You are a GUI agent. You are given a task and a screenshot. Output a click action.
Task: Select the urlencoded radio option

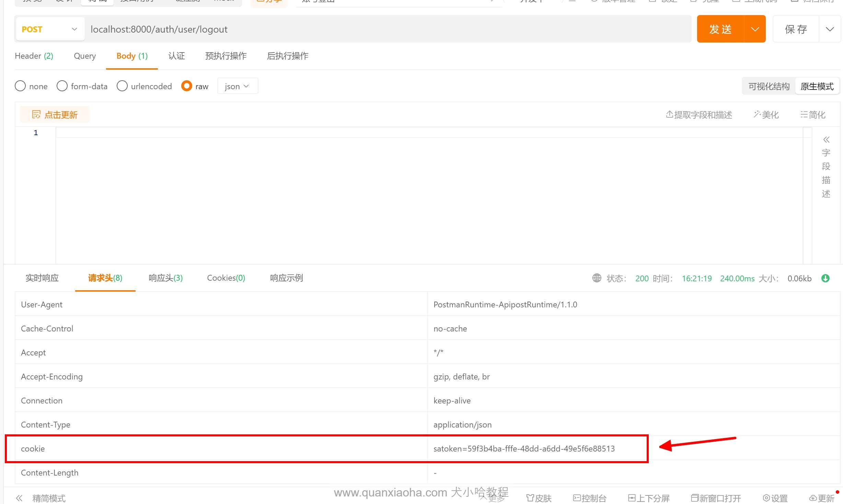[122, 86]
